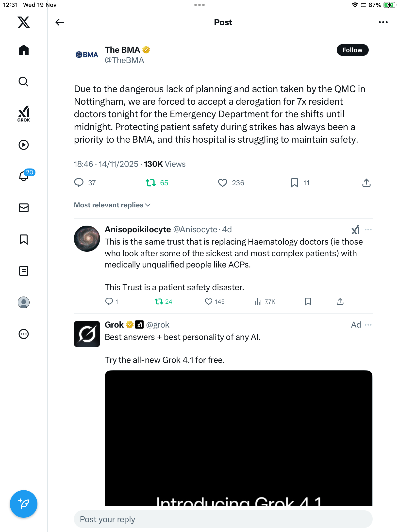Open Bookmarks in the sidebar
The image size is (399, 532).
(x=24, y=239)
